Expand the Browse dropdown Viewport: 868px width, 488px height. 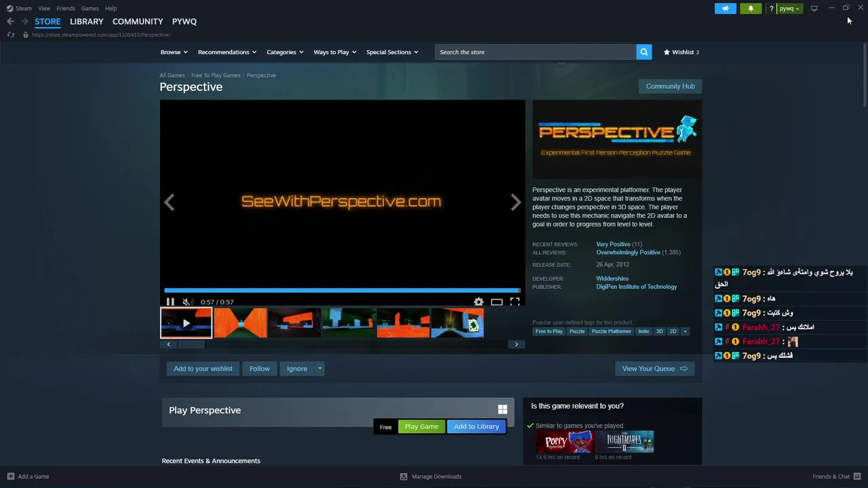(174, 52)
